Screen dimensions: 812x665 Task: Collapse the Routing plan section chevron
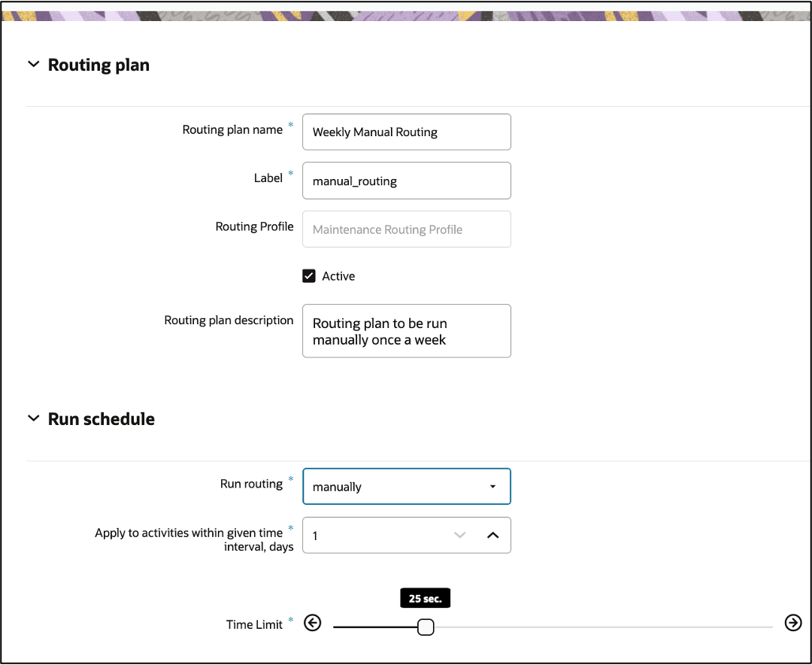34,64
